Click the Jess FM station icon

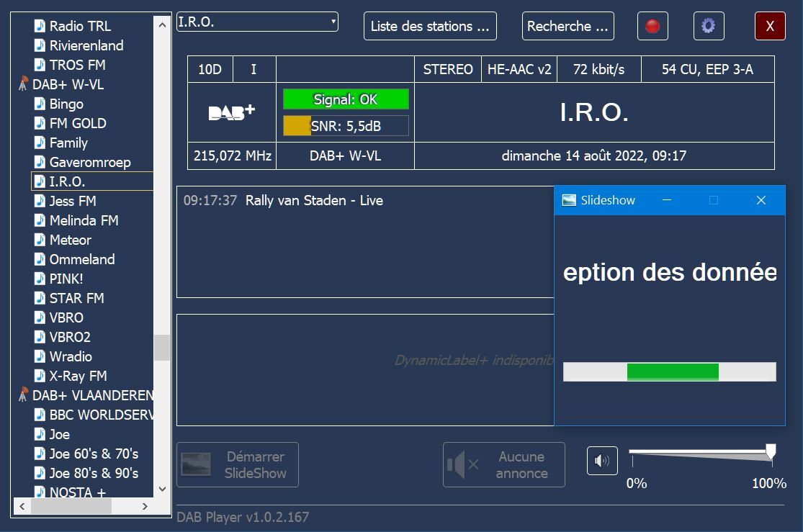tap(40, 201)
